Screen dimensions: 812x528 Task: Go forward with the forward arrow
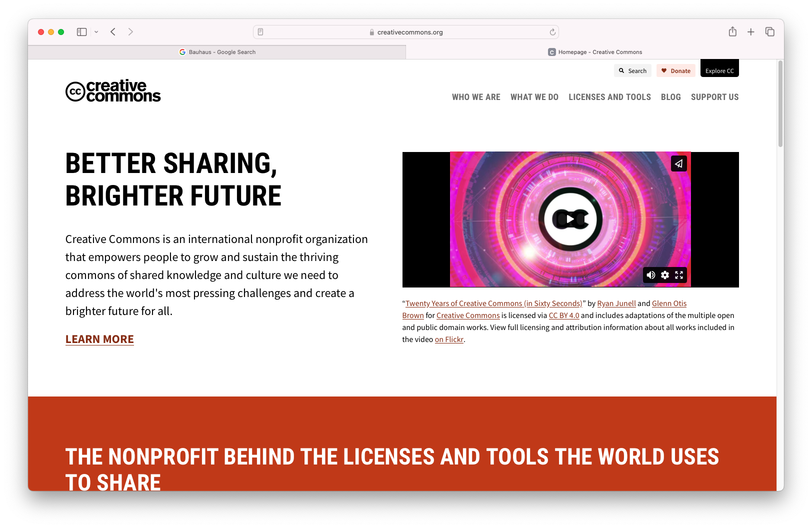tap(130, 32)
